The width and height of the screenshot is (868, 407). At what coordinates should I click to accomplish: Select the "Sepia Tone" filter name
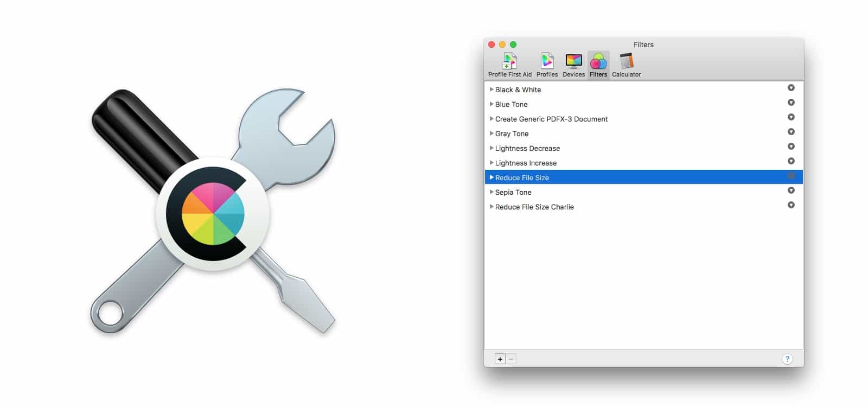click(x=513, y=192)
